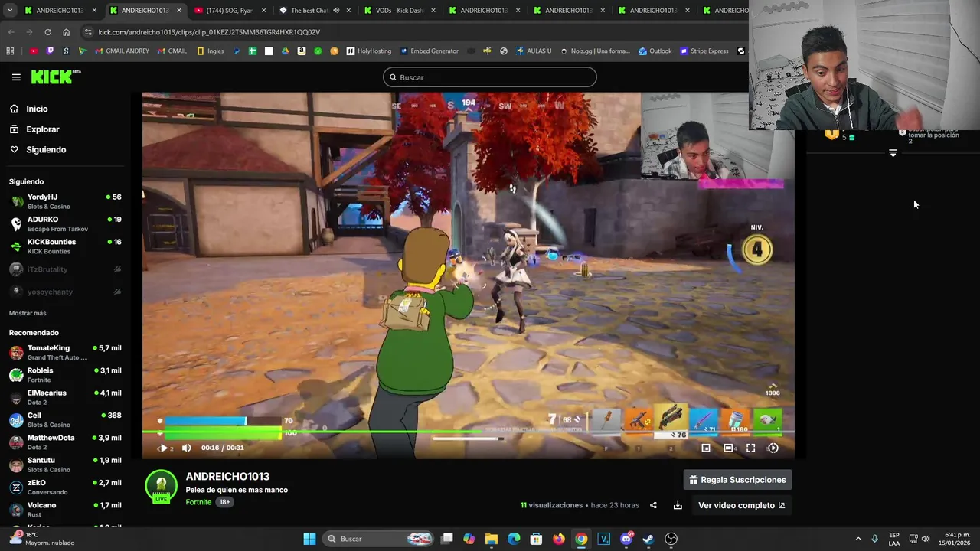980x551 pixels.
Task: Switch to the '(1744) SOG, Ryan' YouTube tab
Action: pos(229,11)
